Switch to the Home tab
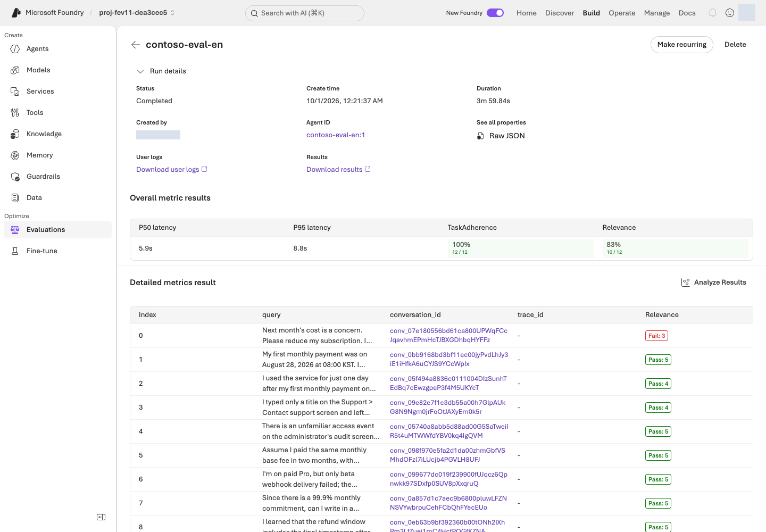This screenshot has height=532, width=766. click(527, 13)
